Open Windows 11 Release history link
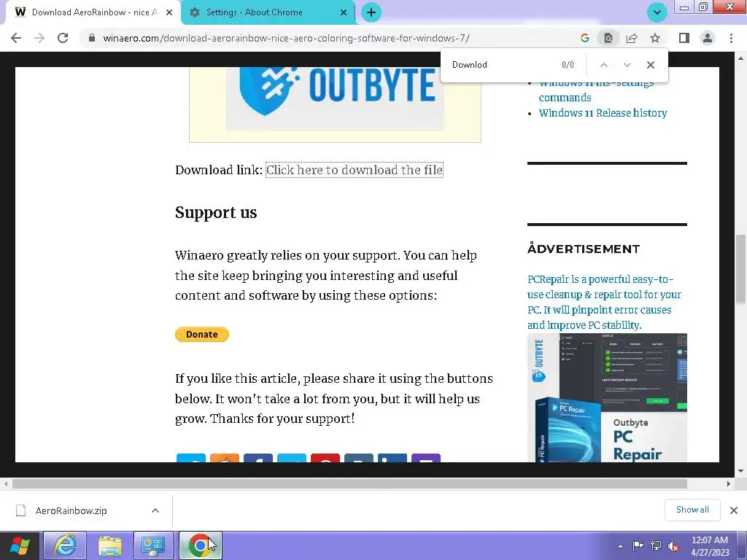Image resolution: width=747 pixels, height=560 pixels. pyautogui.click(x=603, y=113)
